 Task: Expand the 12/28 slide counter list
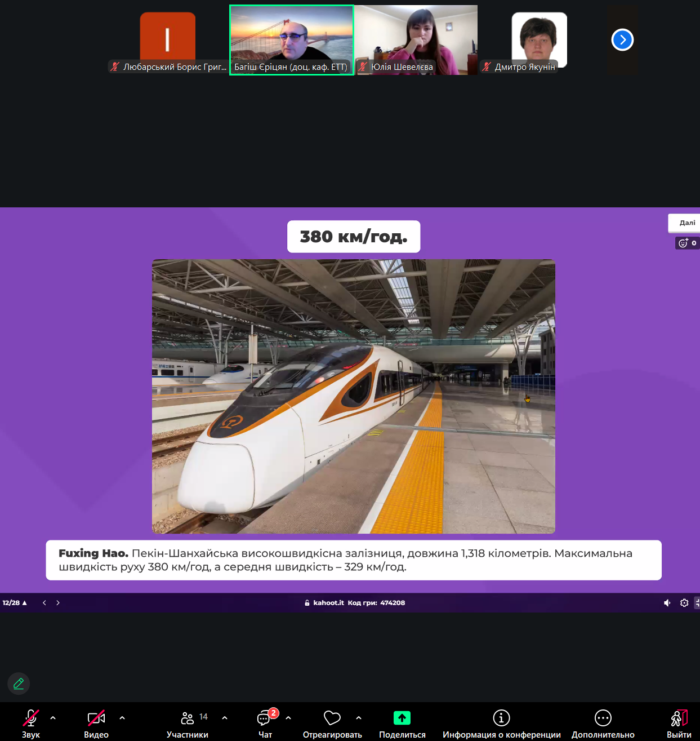tap(15, 603)
